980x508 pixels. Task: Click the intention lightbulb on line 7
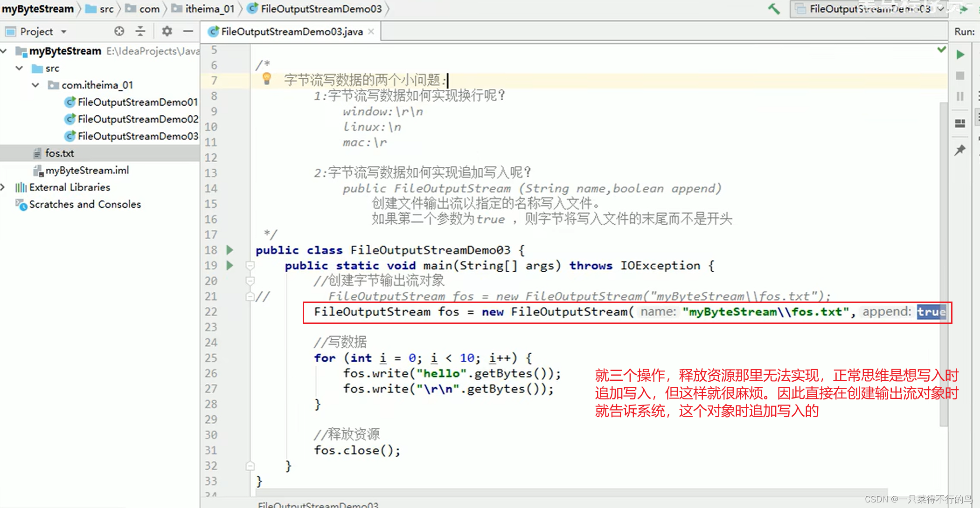click(267, 78)
